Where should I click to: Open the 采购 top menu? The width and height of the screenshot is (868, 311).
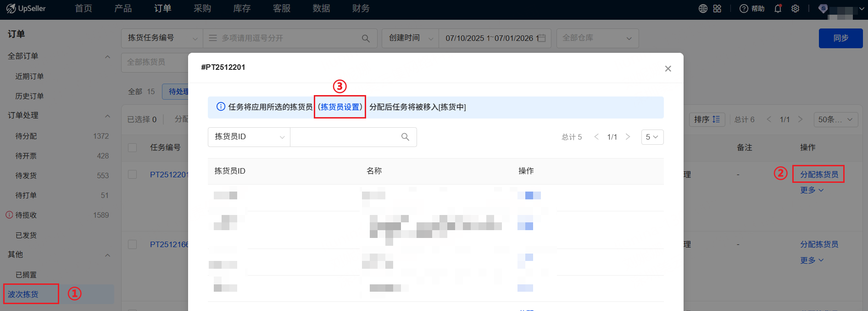click(x=202, y=9)
